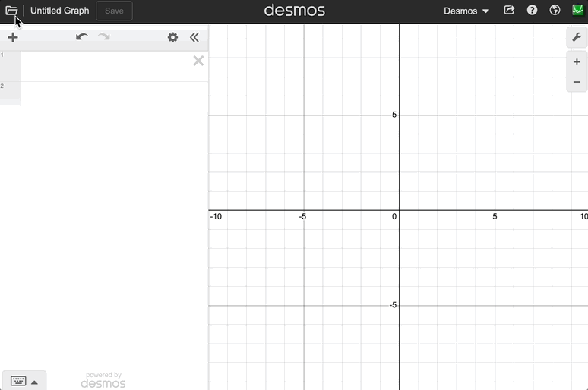Delete expression line 1
This screenshot has width=588, height=390.
(198, 61)
